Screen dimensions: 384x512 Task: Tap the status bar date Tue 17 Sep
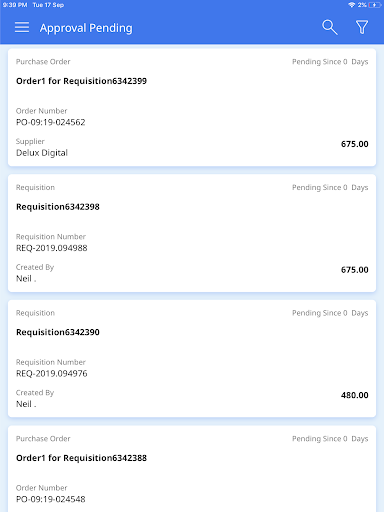tap(48, 5)
